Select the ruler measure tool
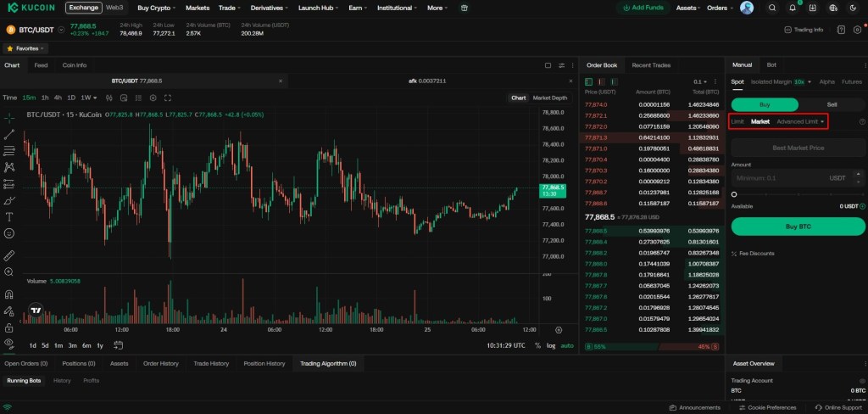The width and height of the screenshot is (868, 414). pyautogui.click(x=8, y=255)
